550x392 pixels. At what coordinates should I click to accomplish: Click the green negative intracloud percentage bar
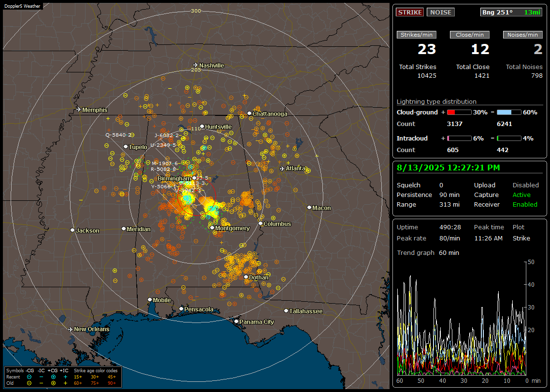pos(509,139)
